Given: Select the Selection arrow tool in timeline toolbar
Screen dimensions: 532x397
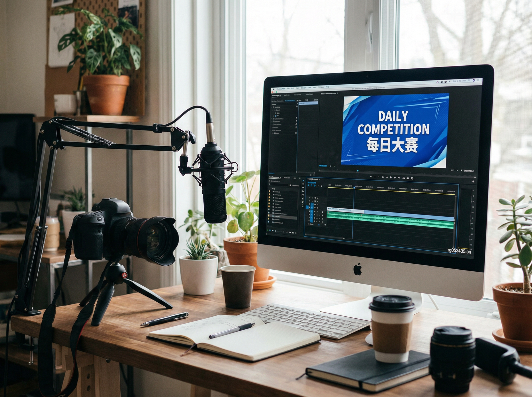Looking at the screenshot, I should pyautogui.click(x=303, y=181).
